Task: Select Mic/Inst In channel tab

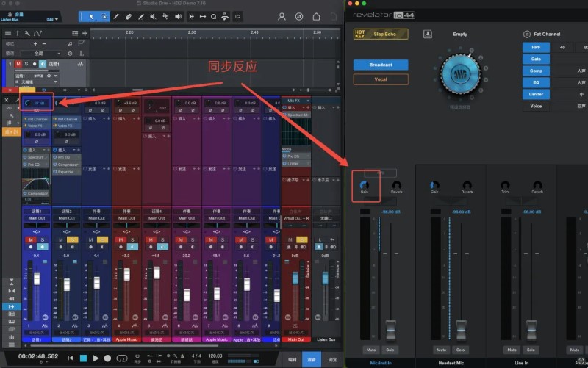Action: pos(381,363)
